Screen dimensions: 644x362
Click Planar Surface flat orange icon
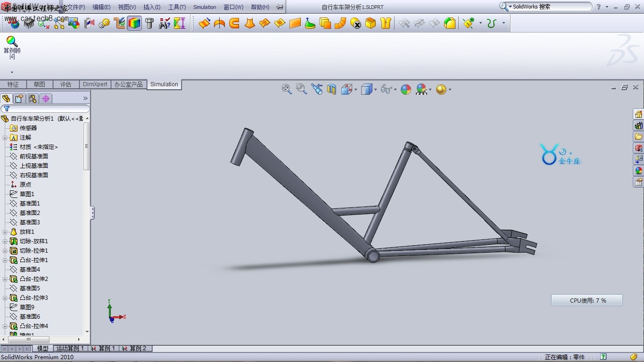click(295, 23)
